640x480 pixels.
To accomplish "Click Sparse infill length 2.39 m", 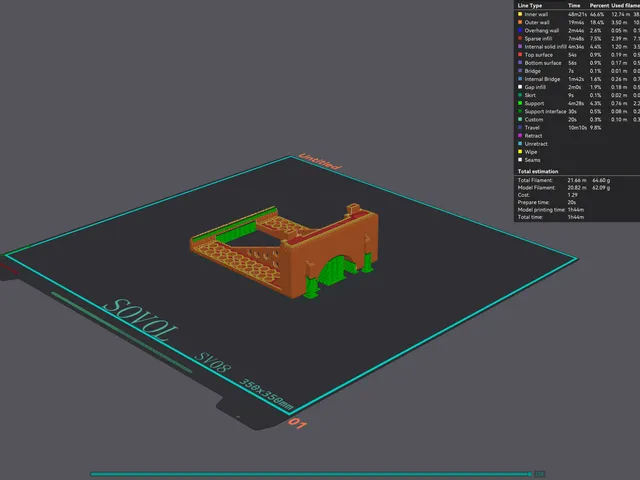I will (619, 38).
